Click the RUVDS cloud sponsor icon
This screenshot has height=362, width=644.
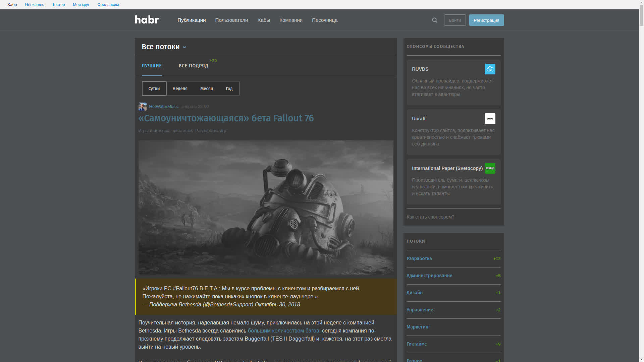click(490, 69)
